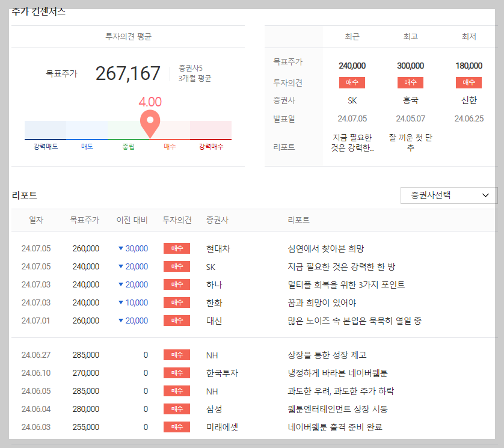This screenshot has height=448, width=504.
Task: Click the 최고 column header
Action: coord(410,37)
